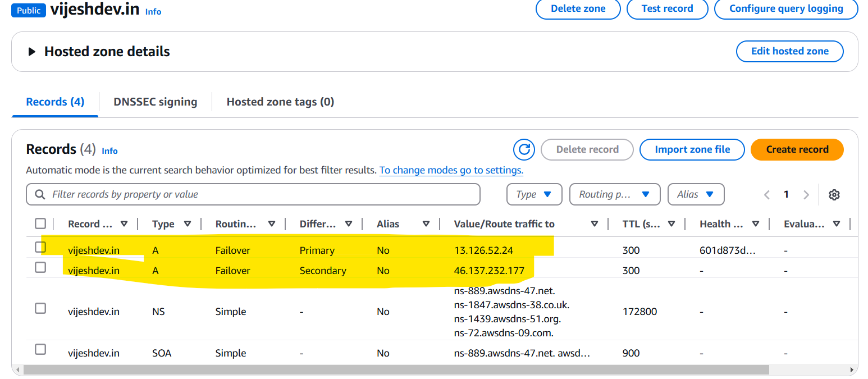Check the NS record row
The height and width of the screenshot is (379, 868).
click(x=40, y=308)
